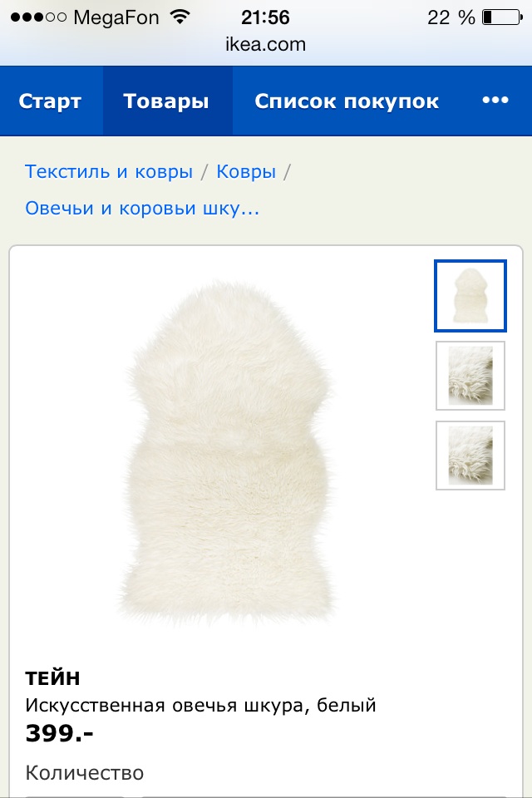Tap the MegaFon carrier label
532x798 pixels.
point(116,17)
